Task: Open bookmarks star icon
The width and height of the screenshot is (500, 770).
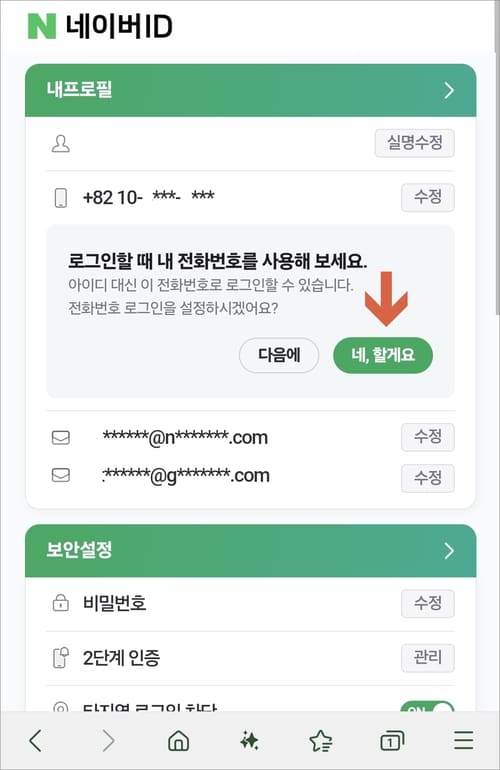Action: (321, 741)
